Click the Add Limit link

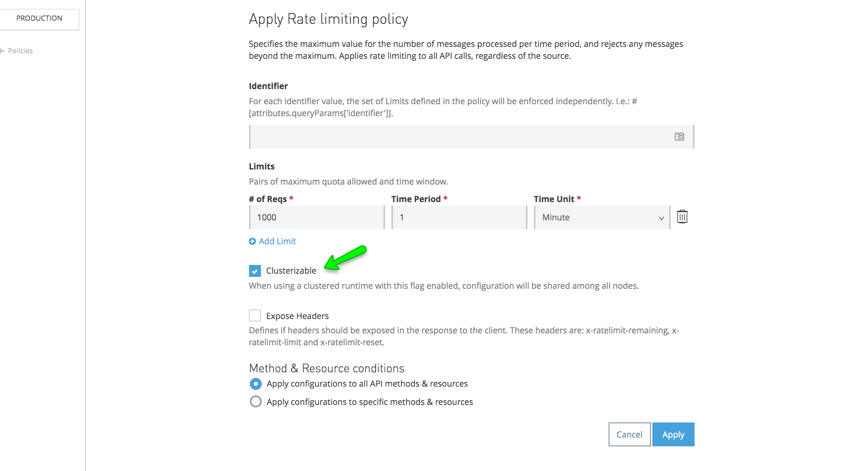tap(277, 241)
